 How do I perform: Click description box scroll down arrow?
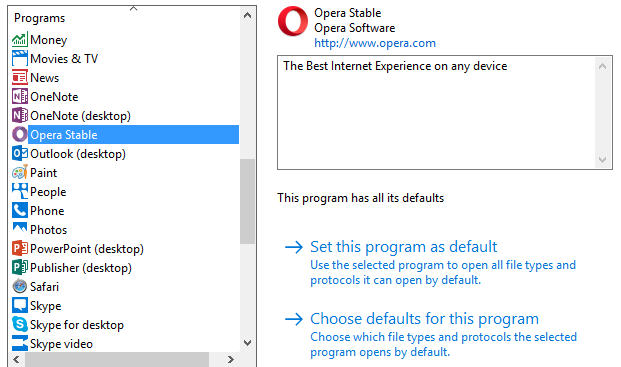tap(602, 160)
